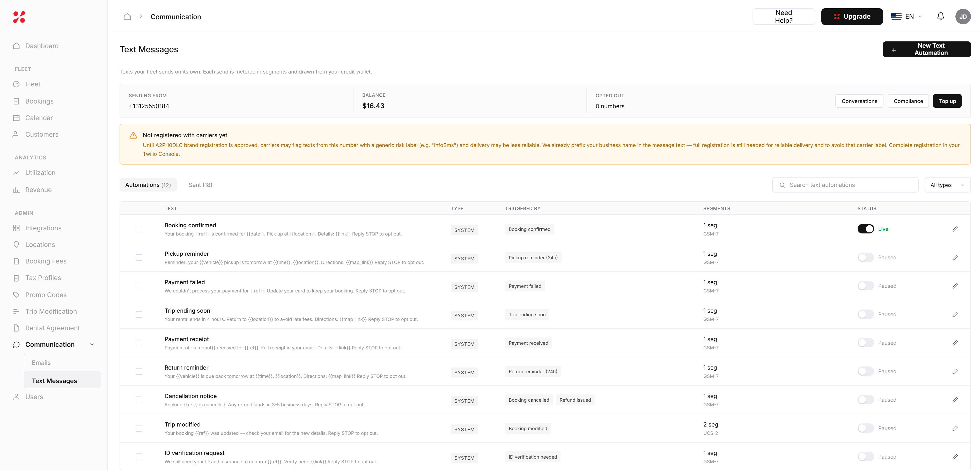Open notifications bell

pyautogui.click(x=940, y=16)
